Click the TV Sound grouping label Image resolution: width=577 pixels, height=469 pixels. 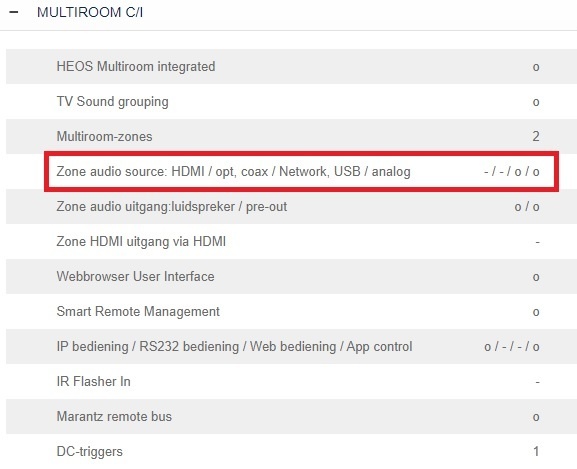pyautogui.click(x=113, y=102)
